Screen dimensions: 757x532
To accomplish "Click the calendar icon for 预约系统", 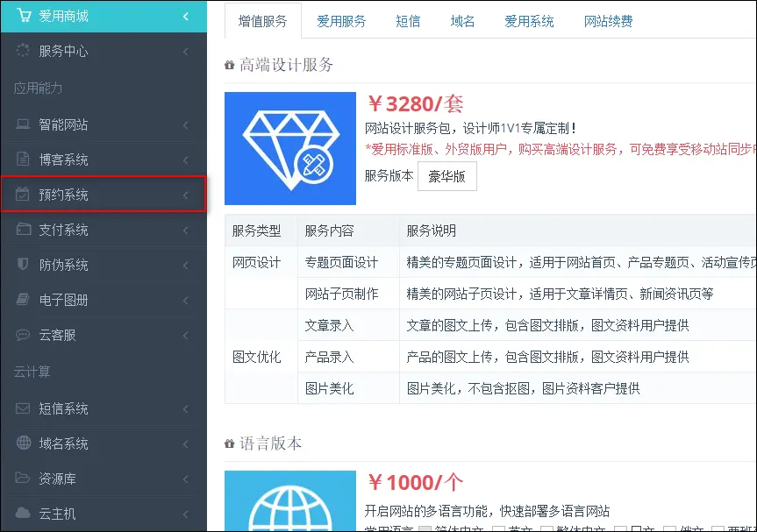I will tap(23, 195).
